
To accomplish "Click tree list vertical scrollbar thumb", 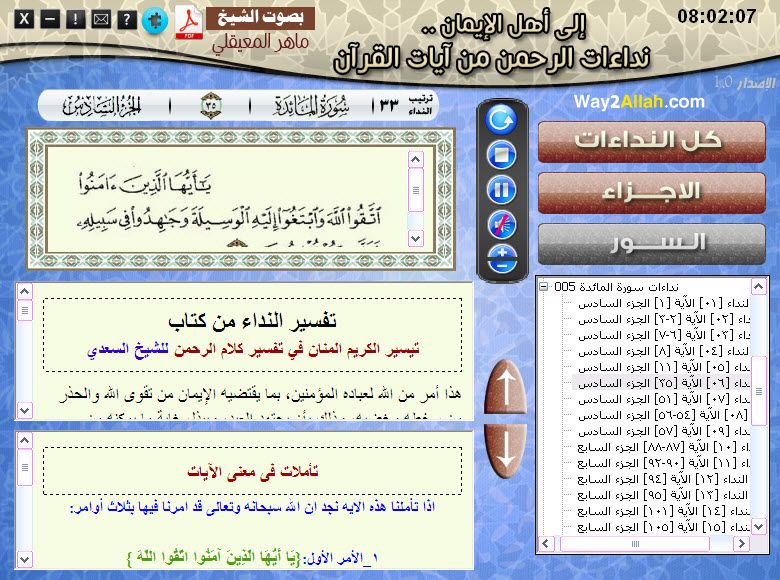I will (759, 391).
